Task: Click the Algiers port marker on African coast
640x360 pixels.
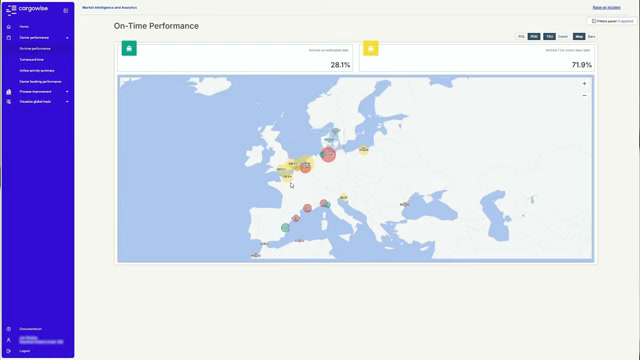Action: click(x=299, y=241)
